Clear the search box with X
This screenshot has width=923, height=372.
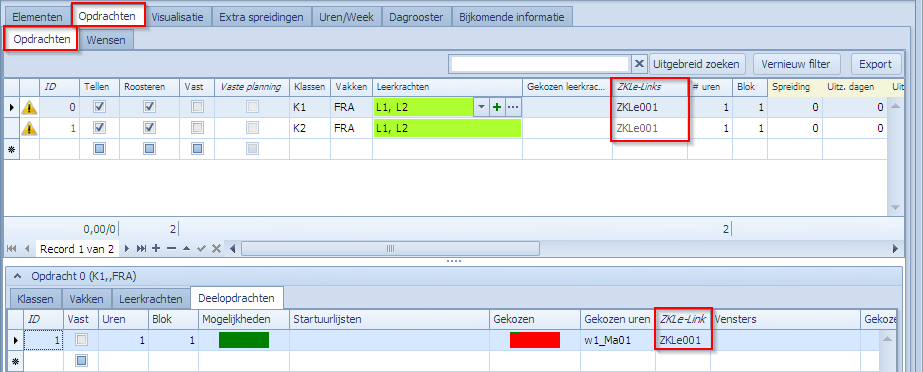(639, 64)
